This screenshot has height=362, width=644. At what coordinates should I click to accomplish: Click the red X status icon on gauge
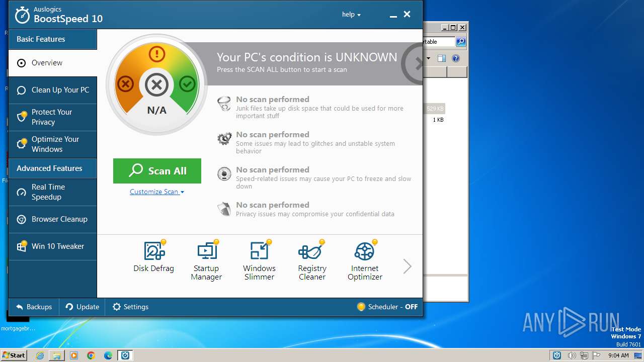point(125,83)
